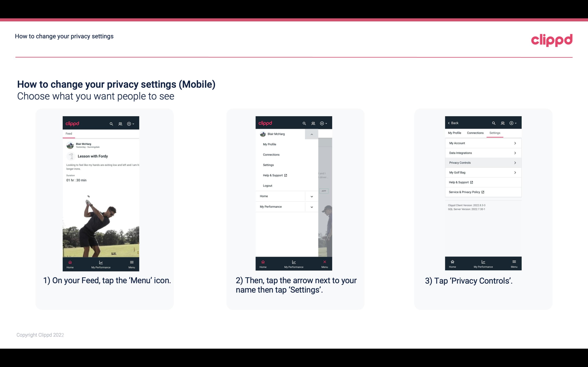The width and height of the screenshot is (588, 367).
Task: Tap the Profile icon in top navigation
Action: click(120, 123)
